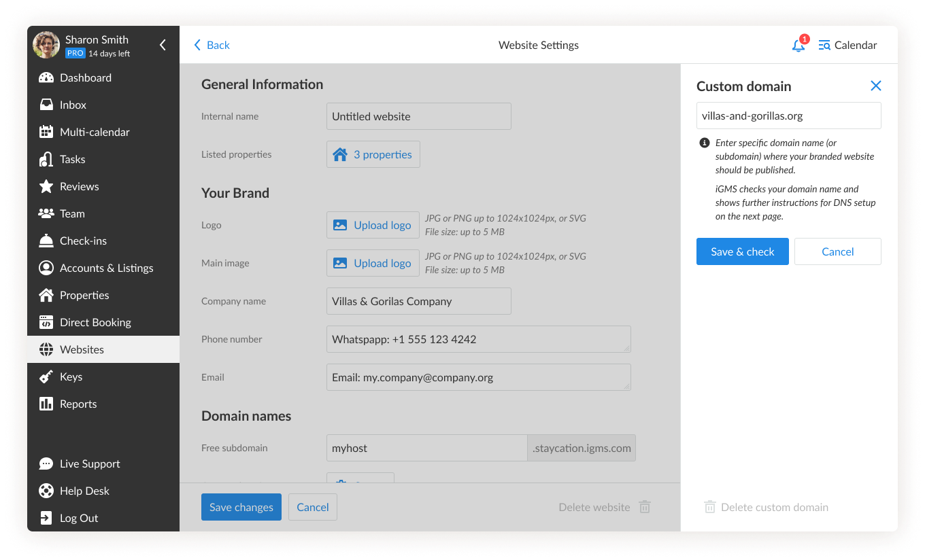Open Accounts & Listings section
925x560 pixels.
tap(106, 268)
